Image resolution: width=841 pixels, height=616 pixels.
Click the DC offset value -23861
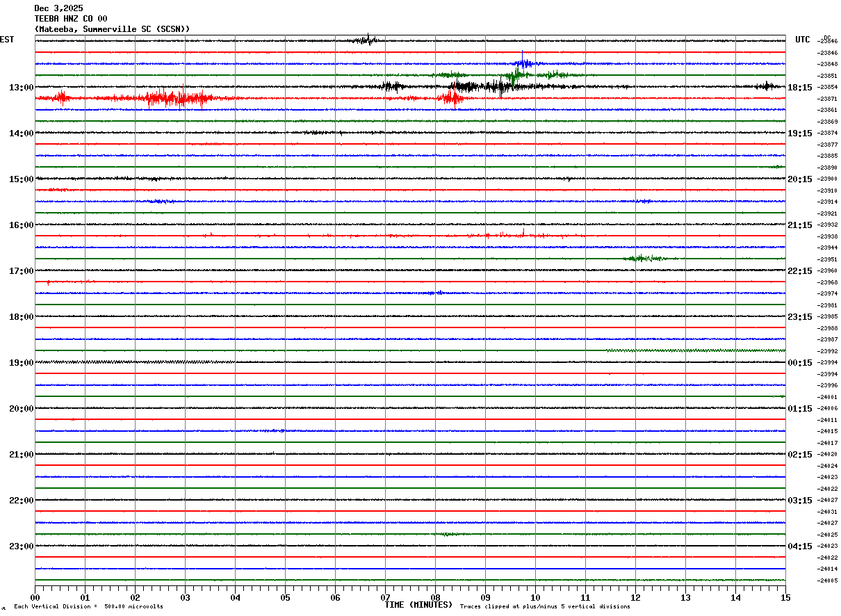tap(827, 111)
